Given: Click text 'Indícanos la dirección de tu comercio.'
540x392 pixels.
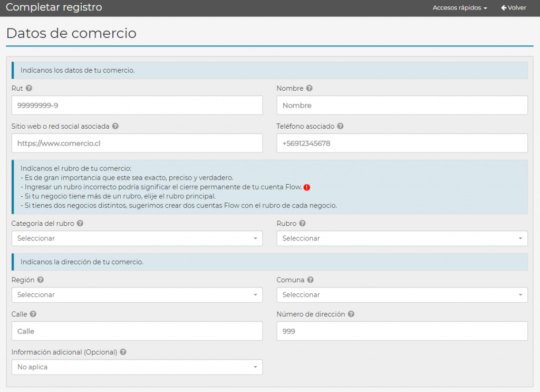Looking at the screenshot, I should [x=82, y=262].
